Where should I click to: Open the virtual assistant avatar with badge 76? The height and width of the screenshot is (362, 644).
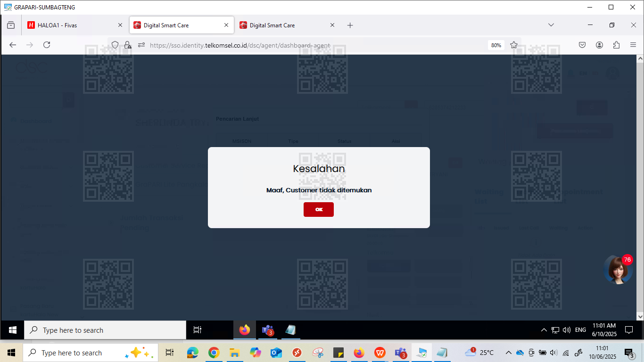[618, 270]
